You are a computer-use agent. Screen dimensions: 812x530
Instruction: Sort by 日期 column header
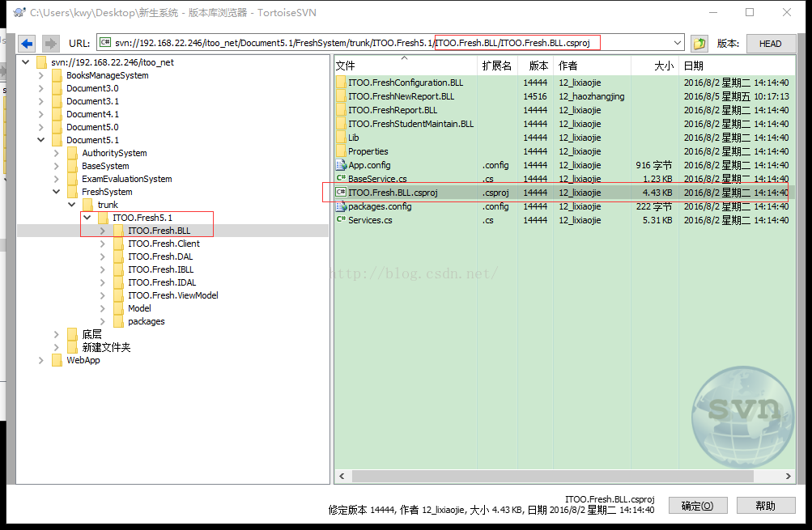pos(737,66)
